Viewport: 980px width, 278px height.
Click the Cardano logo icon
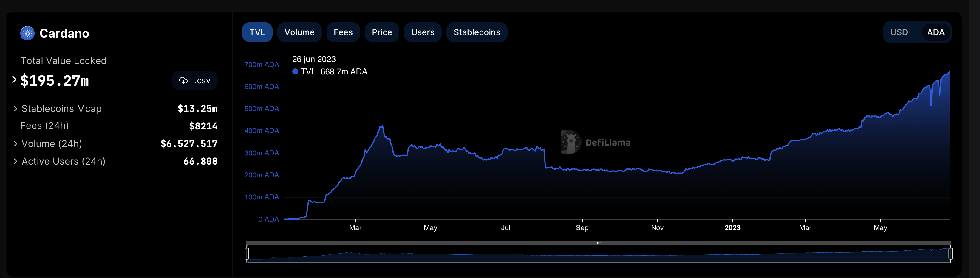[27, 33]
